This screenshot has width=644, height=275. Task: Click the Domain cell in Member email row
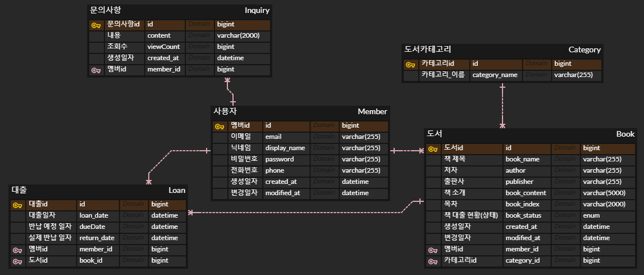point(325,137)
